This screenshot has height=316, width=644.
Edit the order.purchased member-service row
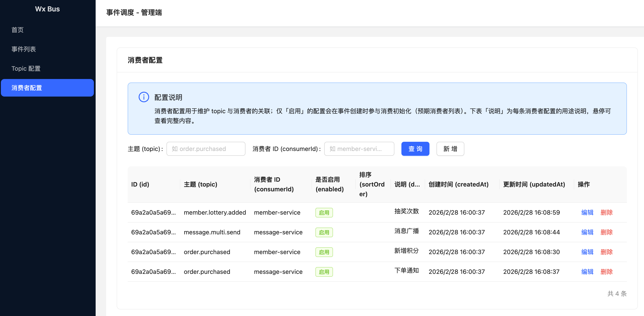(x=587, y=252)
